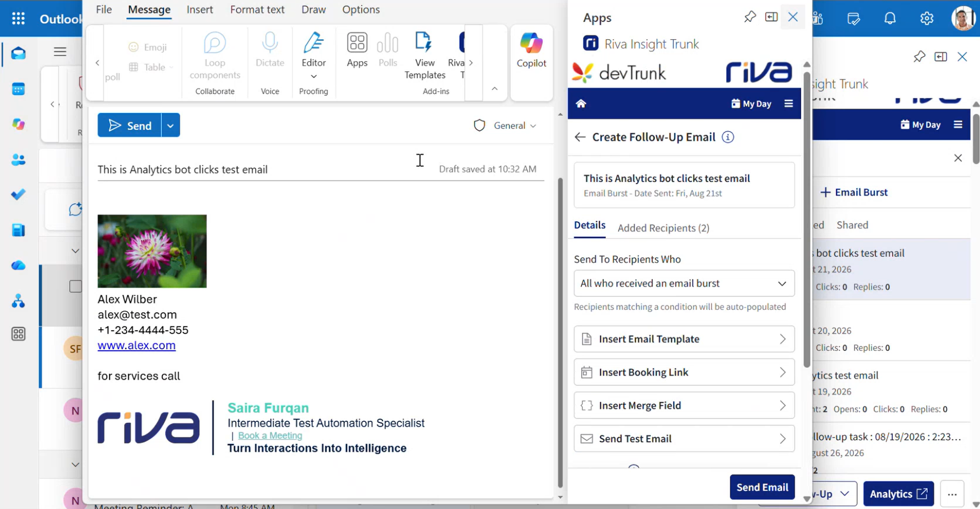The width and height of the screenshot is (980, 509).
Task: Click the Send Email button
Action: [x=762, y=487]
